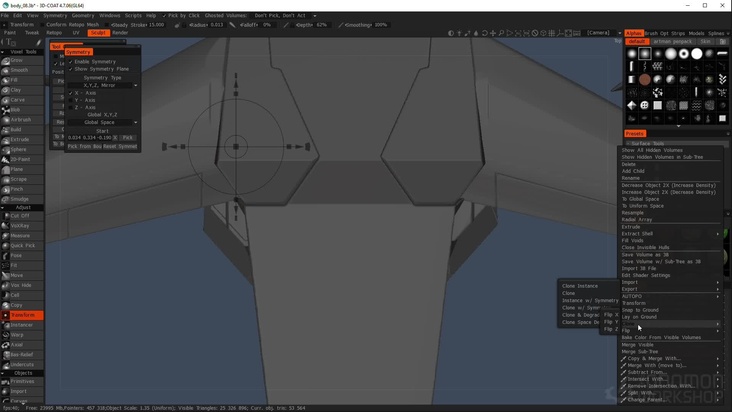The image size is (732, 412).
Task: Select the solid white circle alpha
Action: pyautogui.click(x=697, y=54)
